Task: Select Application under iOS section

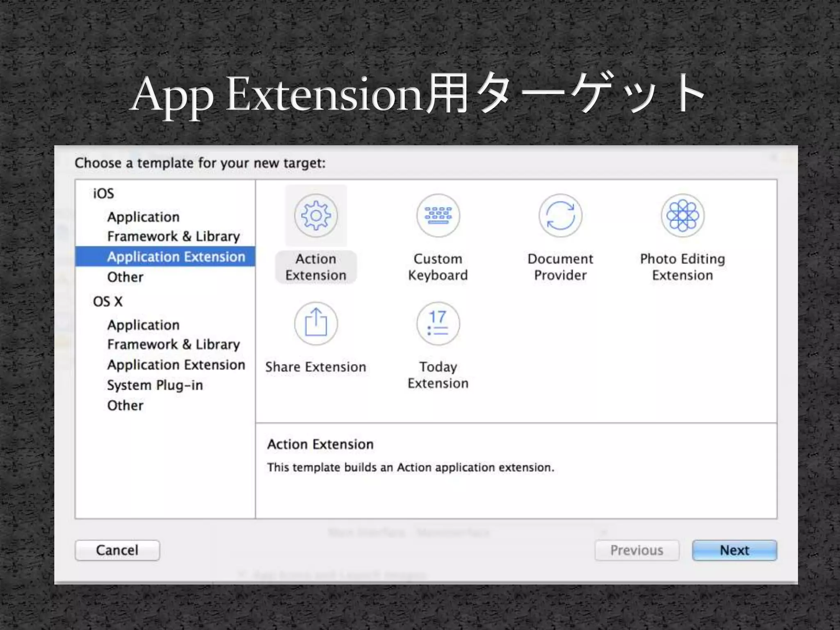Action: [143, 217]
